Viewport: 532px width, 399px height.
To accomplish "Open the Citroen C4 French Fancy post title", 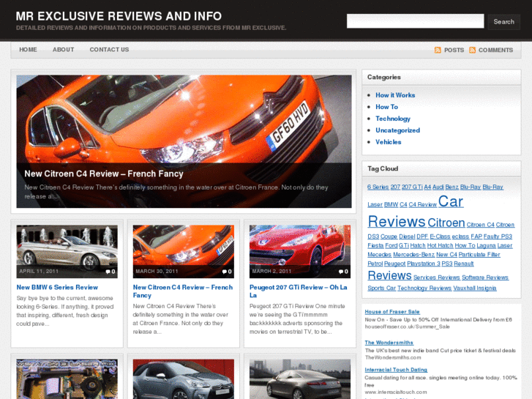I will (183, 291).
